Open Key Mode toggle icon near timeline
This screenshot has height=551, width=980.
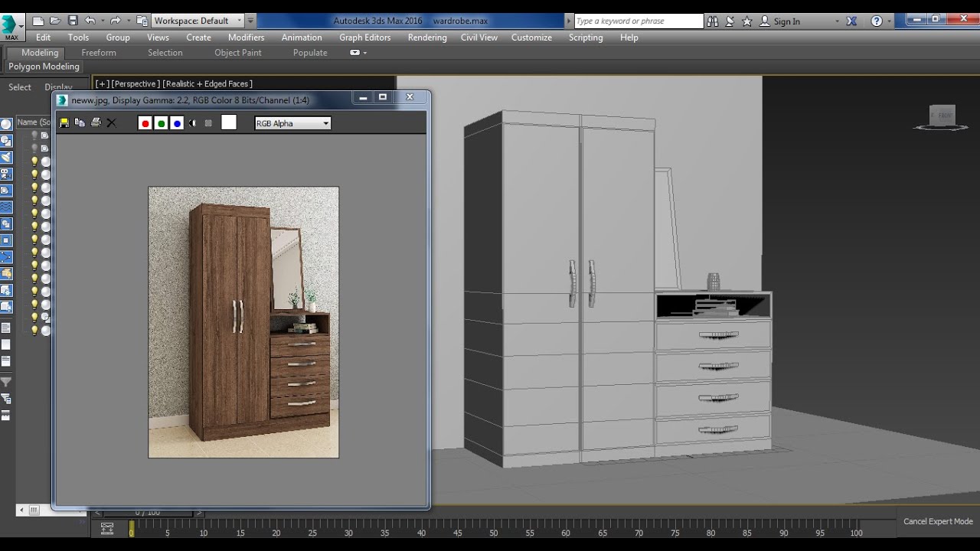point(107,528)
